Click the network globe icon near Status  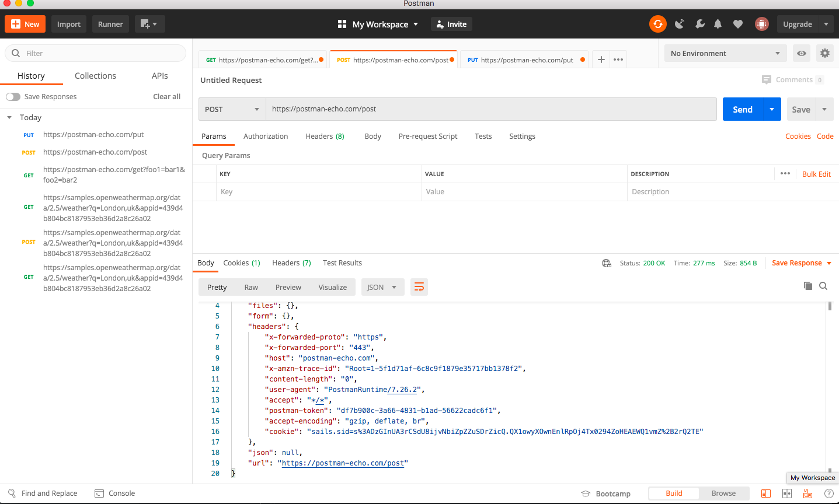[607, 263]
